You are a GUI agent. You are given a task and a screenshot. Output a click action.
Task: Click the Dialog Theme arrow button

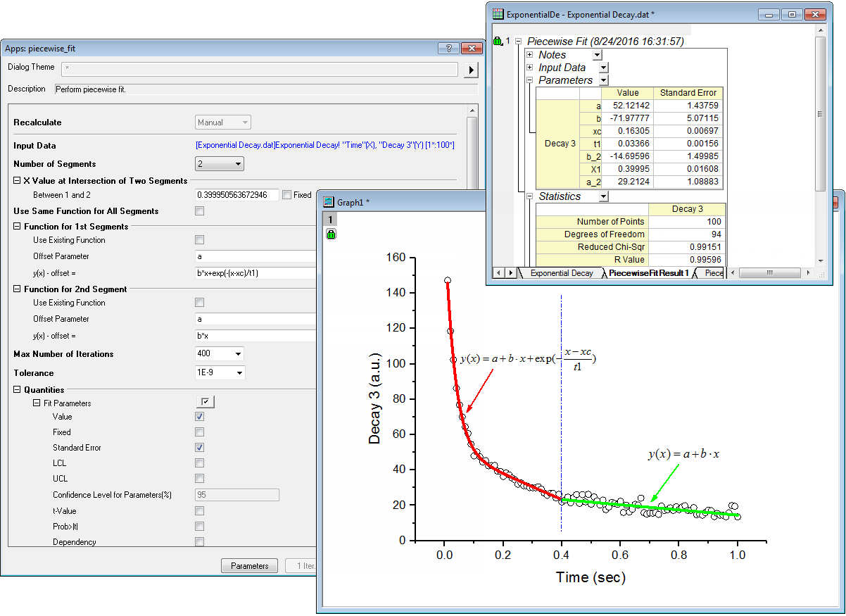[471, 69]
